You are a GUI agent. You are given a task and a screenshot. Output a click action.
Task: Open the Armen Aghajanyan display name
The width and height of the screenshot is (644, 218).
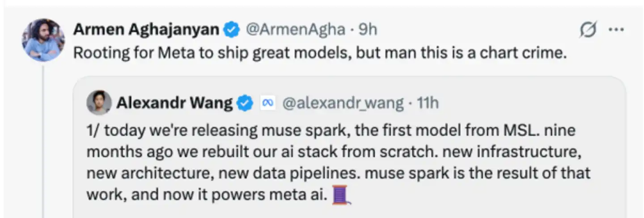tap(146, 30)
